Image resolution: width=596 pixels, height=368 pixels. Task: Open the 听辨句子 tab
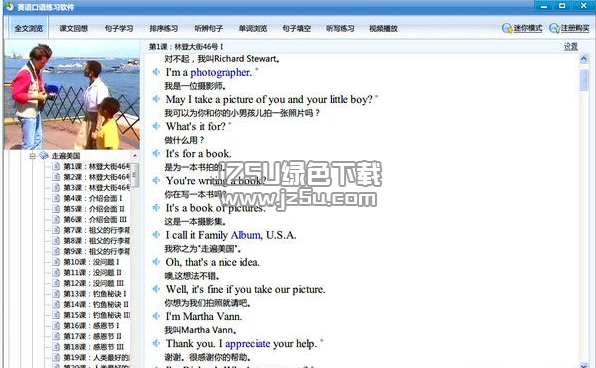point(209,28)
